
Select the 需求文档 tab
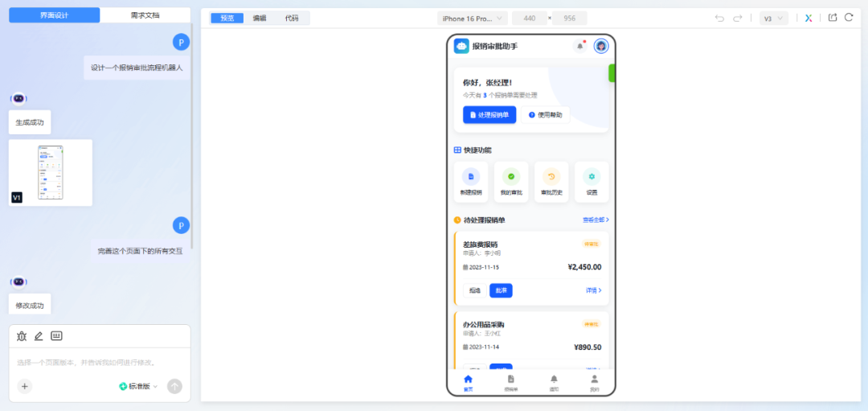click(145, 15)
